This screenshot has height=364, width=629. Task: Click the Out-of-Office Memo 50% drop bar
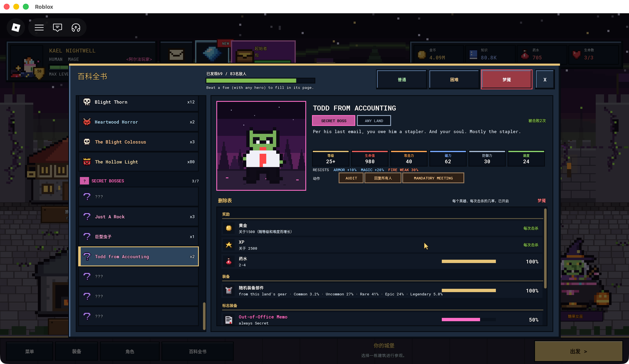[x=468, y=320]
